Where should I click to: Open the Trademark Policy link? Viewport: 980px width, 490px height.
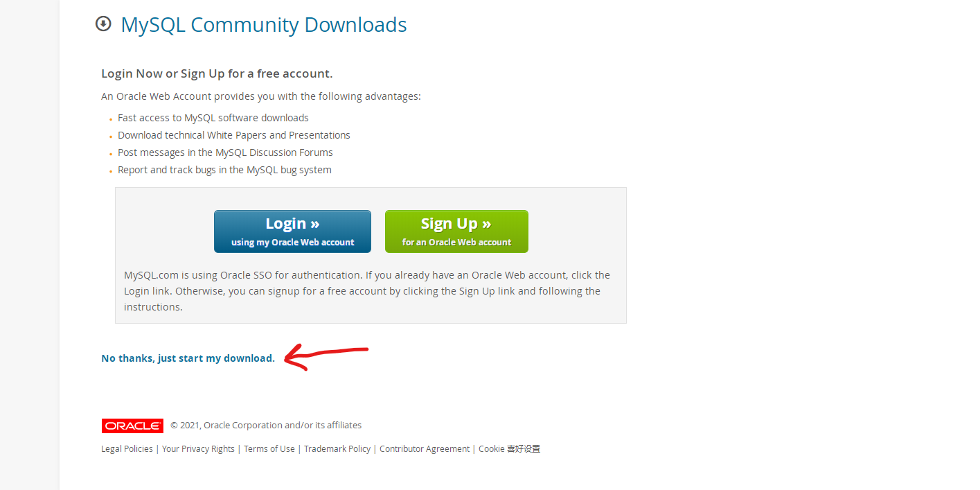coord(337,449)
